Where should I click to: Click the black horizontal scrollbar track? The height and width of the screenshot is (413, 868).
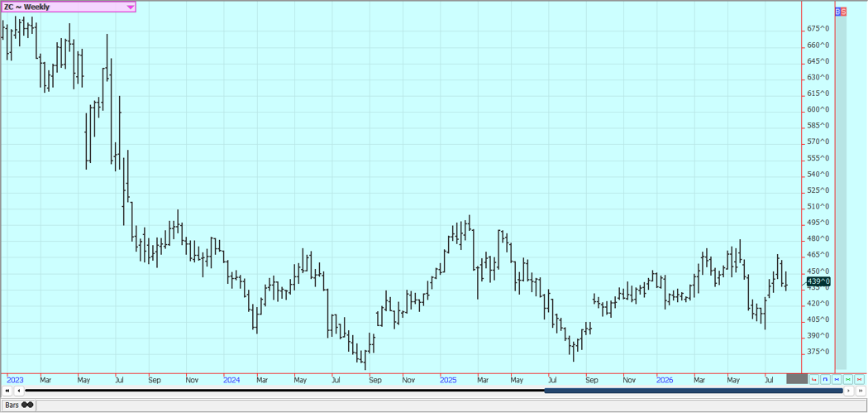[x=284, y=391]
